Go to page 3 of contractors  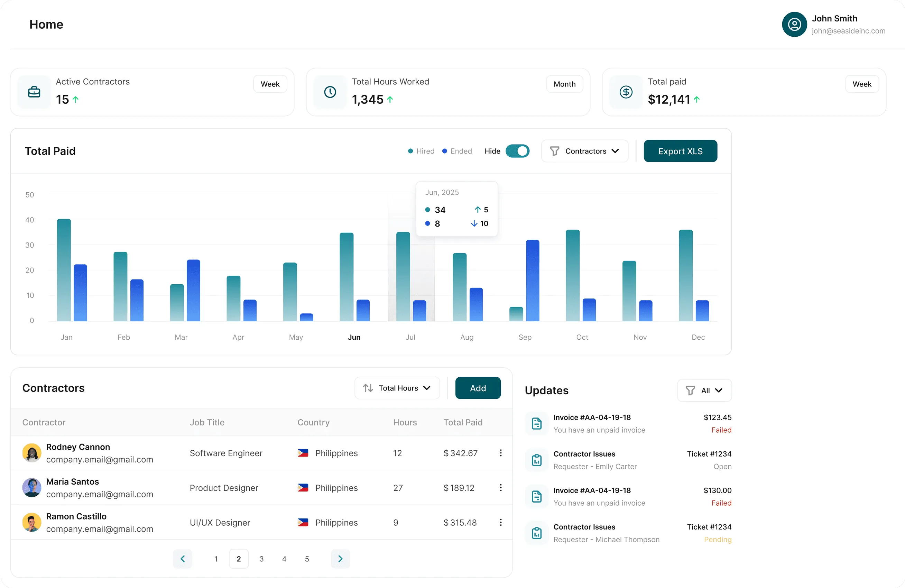261,559
